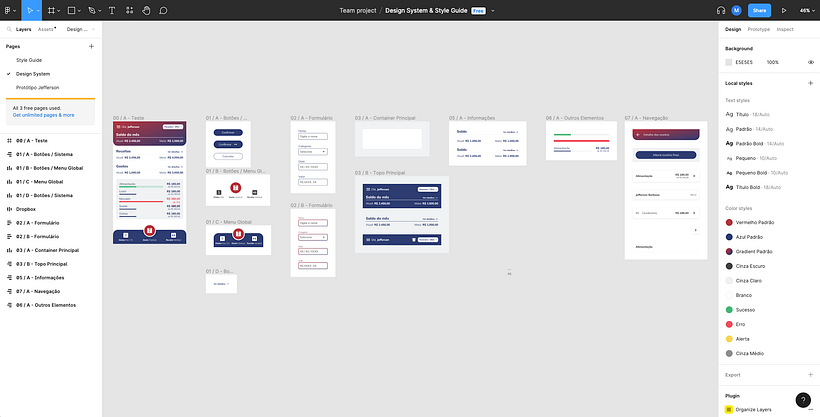Viewport: 820px width, 417px height.
Task: Click the Título text style Ag icon
Action: tap(729, 114)
